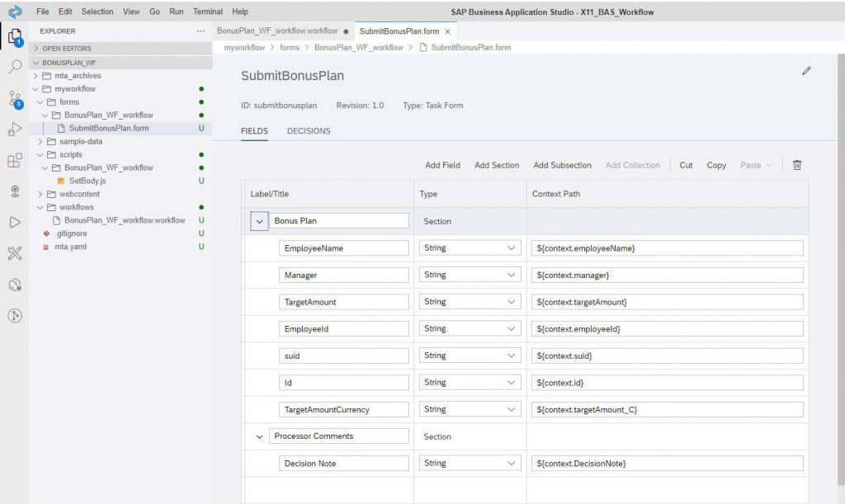Expand the OPEN EDITORS section

point(120,49)
